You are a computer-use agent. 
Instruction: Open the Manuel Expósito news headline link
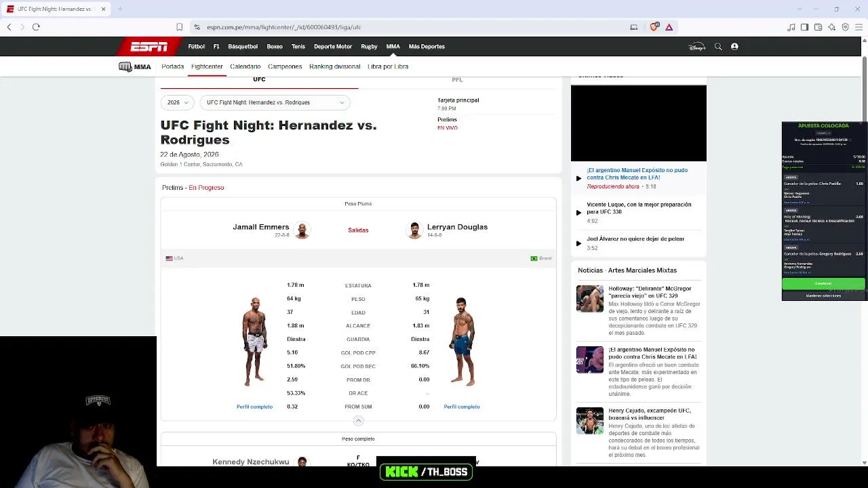pyautogui.click(x=652, y=353)
